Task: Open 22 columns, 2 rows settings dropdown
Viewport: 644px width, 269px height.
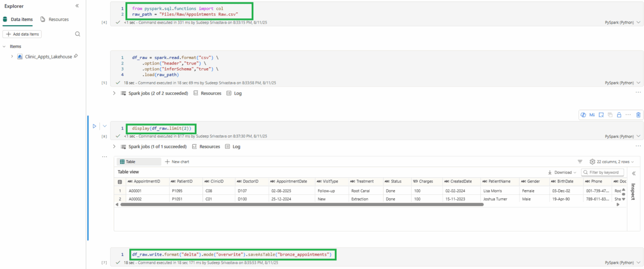Action: 612,161
